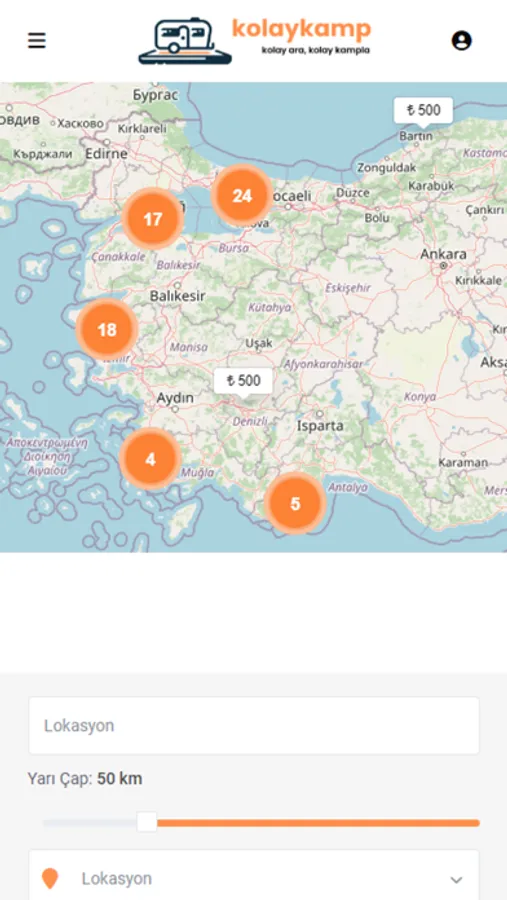Select the ₺ 500 price marker near Bartın
507x900 pixels.
424,110
